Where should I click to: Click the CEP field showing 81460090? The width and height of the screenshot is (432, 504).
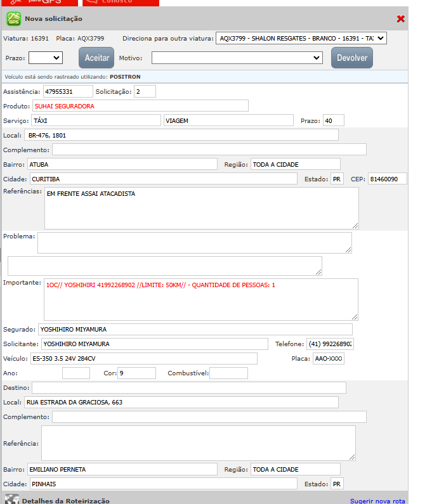click(x=387, y=179)
